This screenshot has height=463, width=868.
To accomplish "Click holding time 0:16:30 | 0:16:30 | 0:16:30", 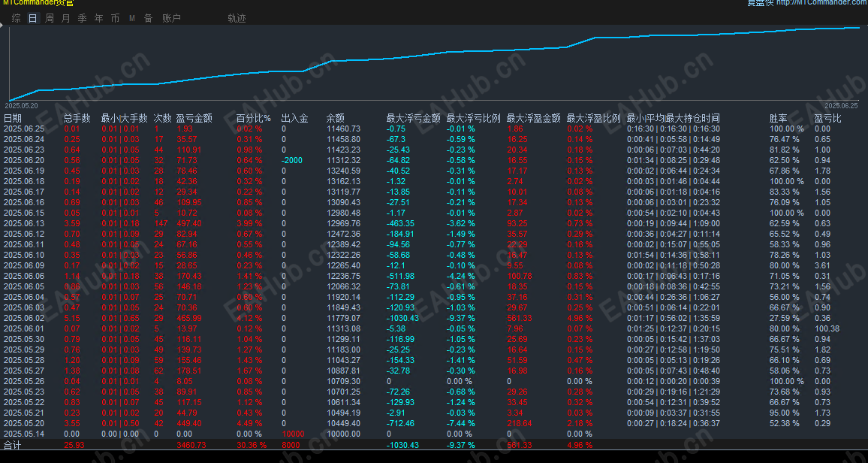I will click(673, 129).
